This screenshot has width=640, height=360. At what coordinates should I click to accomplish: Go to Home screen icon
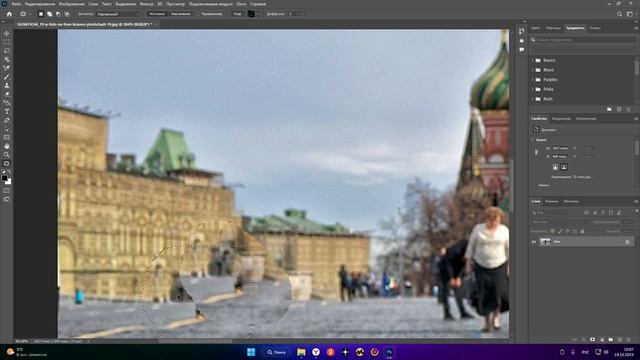click(9, 14)
